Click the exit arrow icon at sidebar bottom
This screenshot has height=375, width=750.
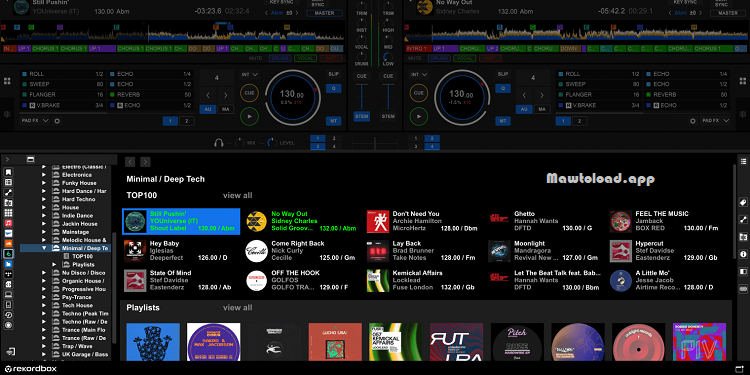coord(11,352)
